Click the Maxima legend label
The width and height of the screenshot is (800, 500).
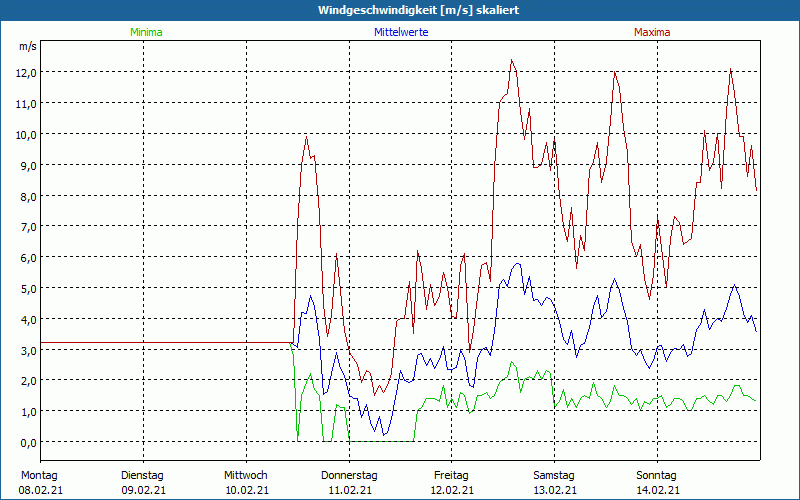[x=652, y=32]
